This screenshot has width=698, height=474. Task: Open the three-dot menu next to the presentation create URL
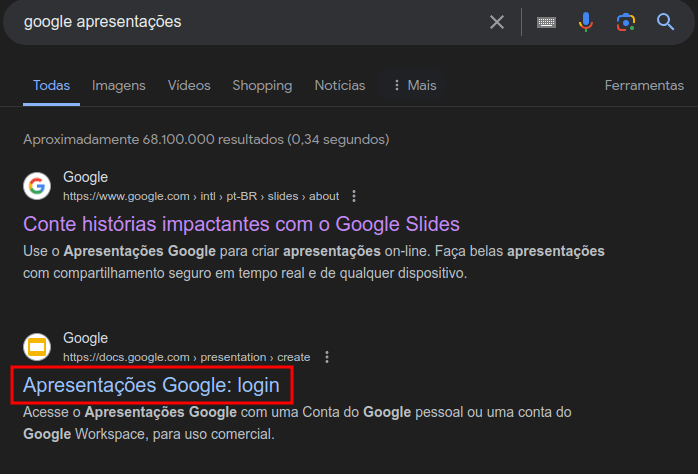click(327, 357)
